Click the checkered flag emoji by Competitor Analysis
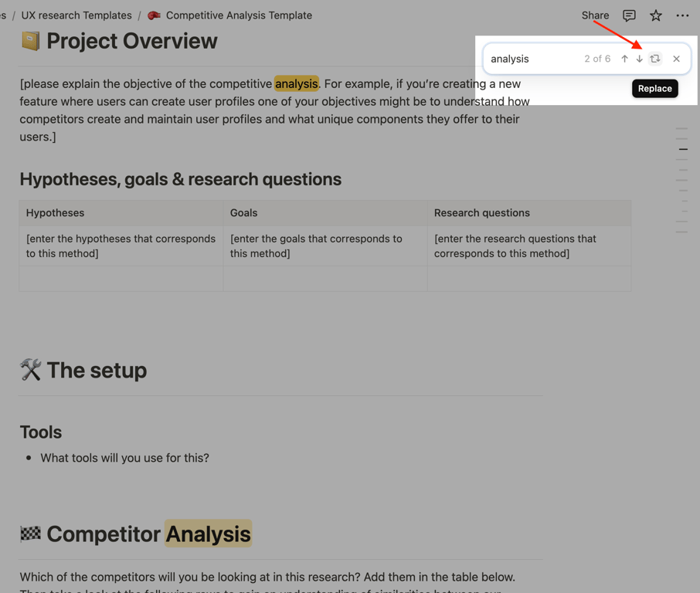Image resolution: width=700 pixels, height=593 pixels. (x=30, y=534)
